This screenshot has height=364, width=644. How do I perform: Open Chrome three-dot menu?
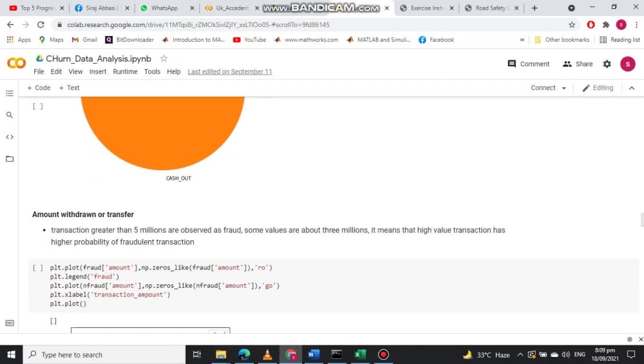click(636, 24)
